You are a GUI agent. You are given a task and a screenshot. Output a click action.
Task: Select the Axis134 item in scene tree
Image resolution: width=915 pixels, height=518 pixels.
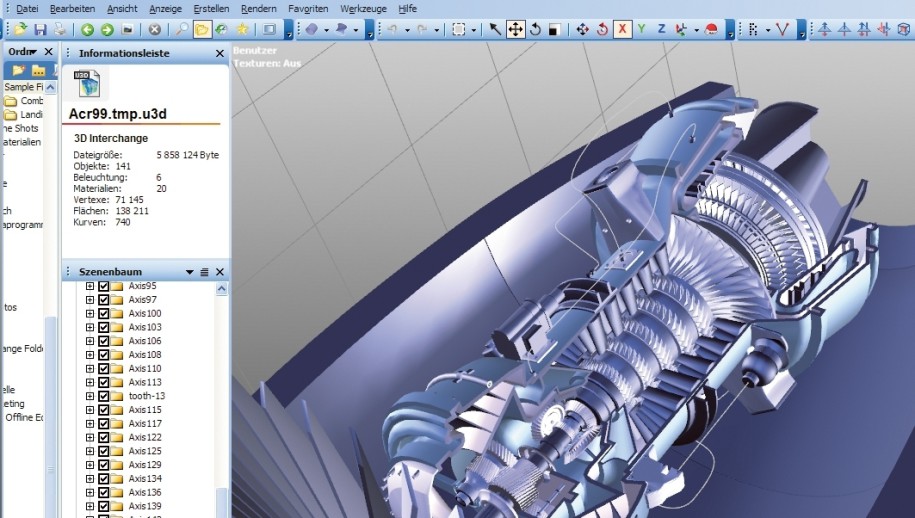click(x=145, y=478)
